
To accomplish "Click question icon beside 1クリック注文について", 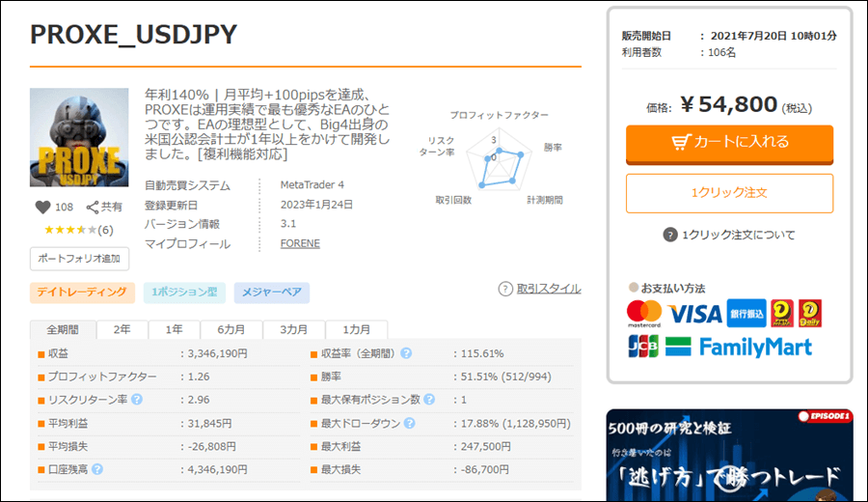I will click(670, 235).
